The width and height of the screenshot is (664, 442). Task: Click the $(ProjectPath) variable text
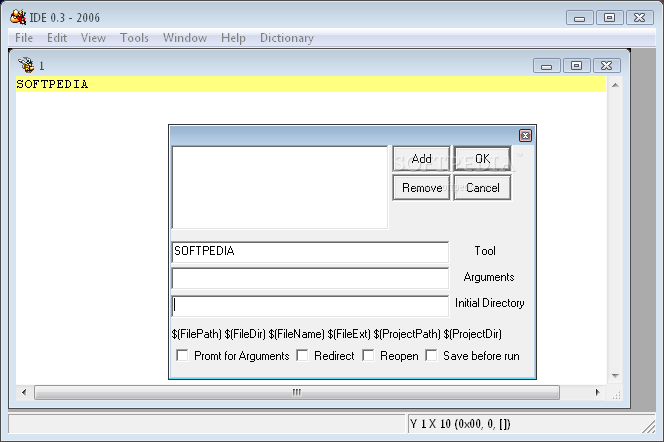point(407,334)
